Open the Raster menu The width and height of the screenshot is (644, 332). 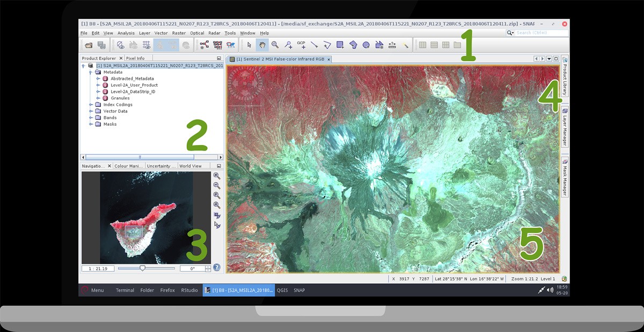point(179,33)
